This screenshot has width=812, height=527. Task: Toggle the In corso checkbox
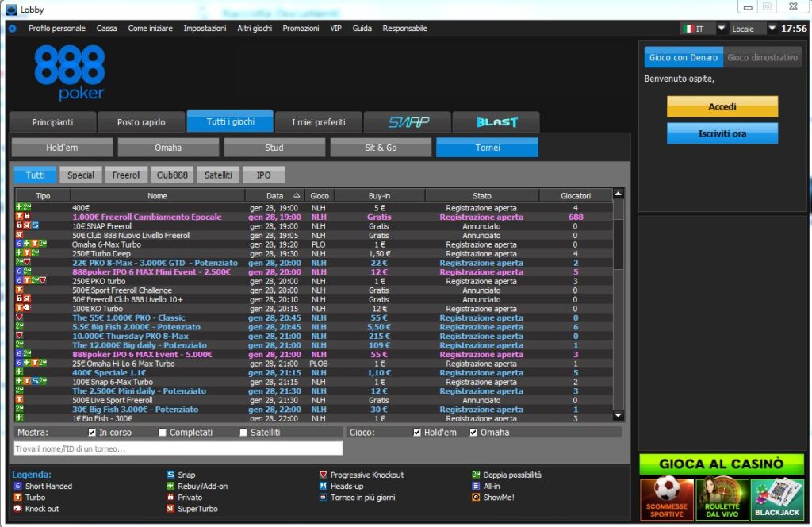92,433
